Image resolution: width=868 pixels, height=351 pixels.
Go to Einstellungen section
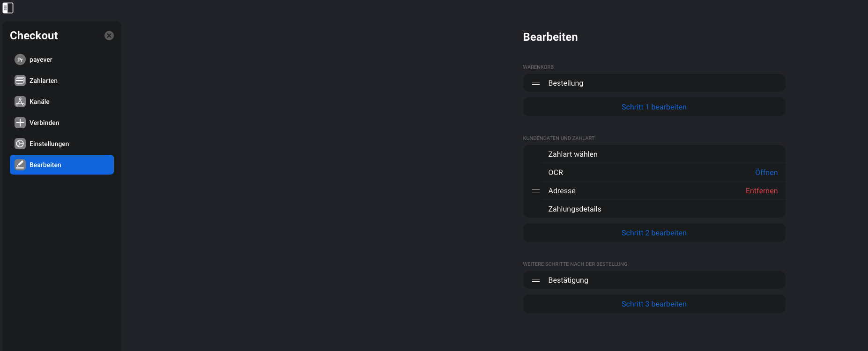pyautogui.click(x=62, y=144)
